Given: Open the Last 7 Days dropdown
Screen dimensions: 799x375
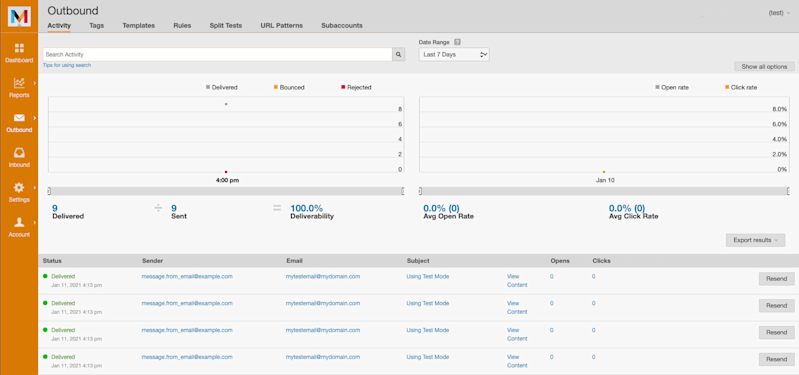Looking at the screenshot, I should point(454,55).
